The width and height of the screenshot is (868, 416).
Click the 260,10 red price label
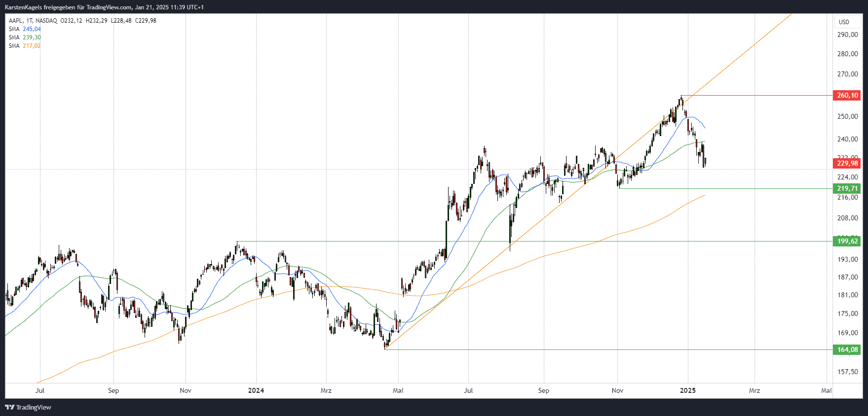click(x=847, y=95)
